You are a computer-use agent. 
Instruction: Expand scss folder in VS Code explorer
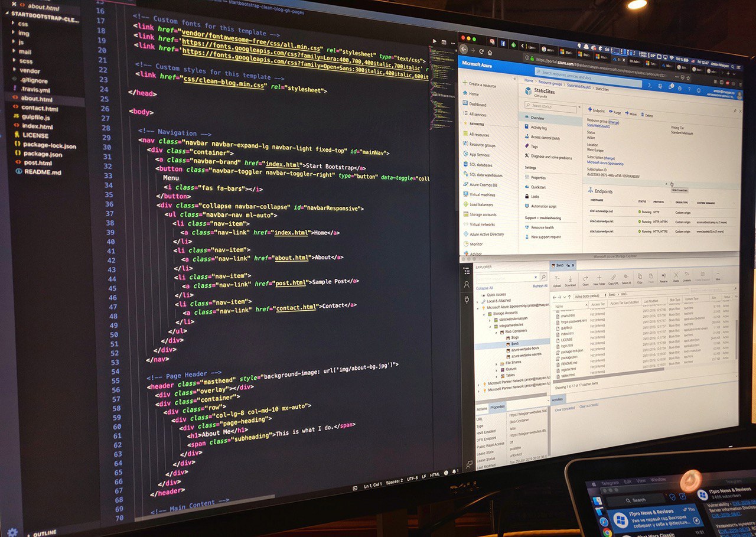pyautogui.click(x=13, y=61)
